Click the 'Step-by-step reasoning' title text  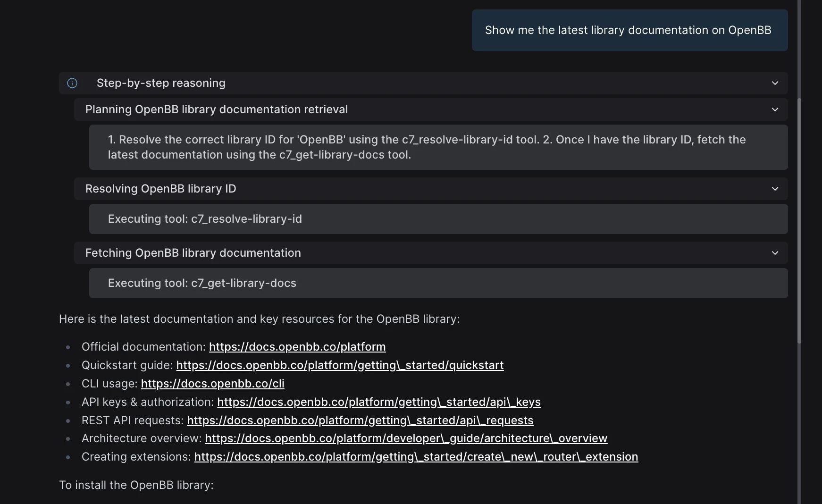[x=161, y=83]
